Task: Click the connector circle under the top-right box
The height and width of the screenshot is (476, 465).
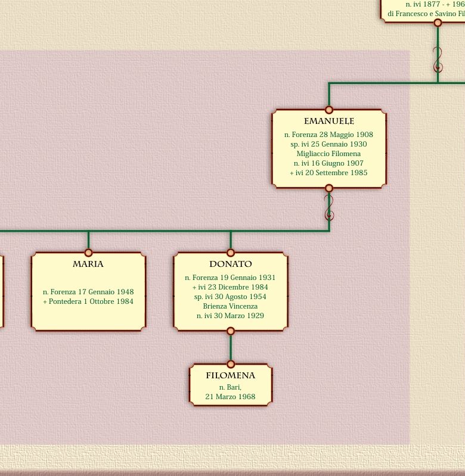Action: click(x=438, y=23)
